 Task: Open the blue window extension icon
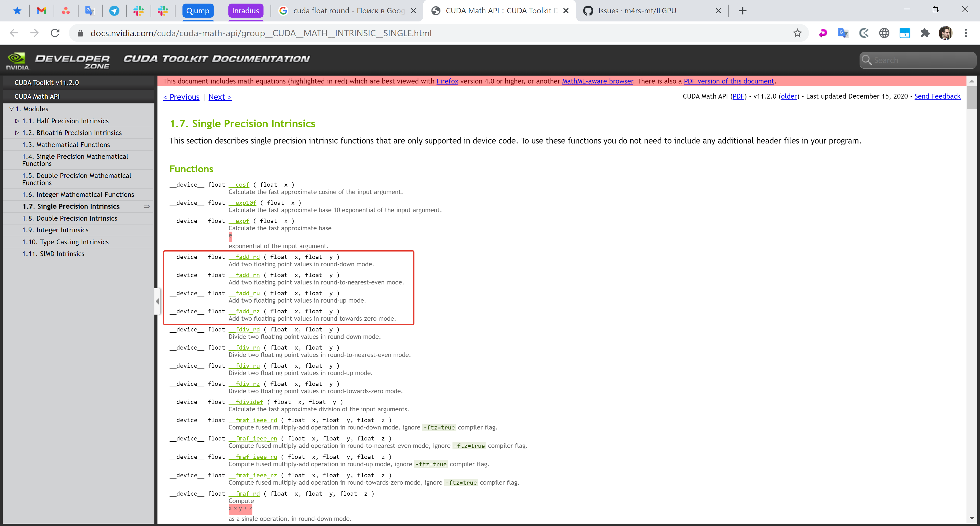(x=905, y=33)
